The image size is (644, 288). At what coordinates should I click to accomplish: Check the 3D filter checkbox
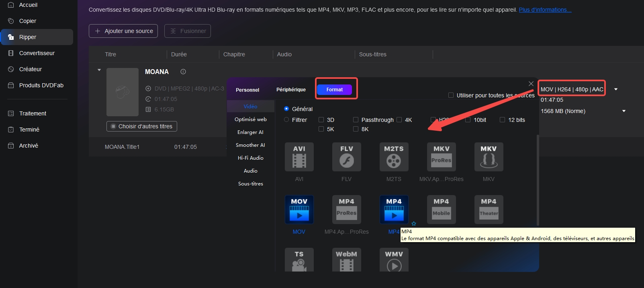321,119
